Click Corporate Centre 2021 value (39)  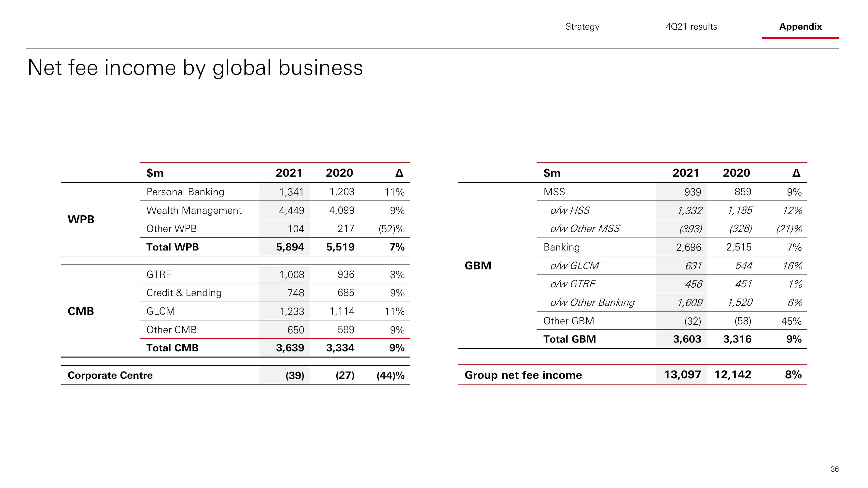295,375
